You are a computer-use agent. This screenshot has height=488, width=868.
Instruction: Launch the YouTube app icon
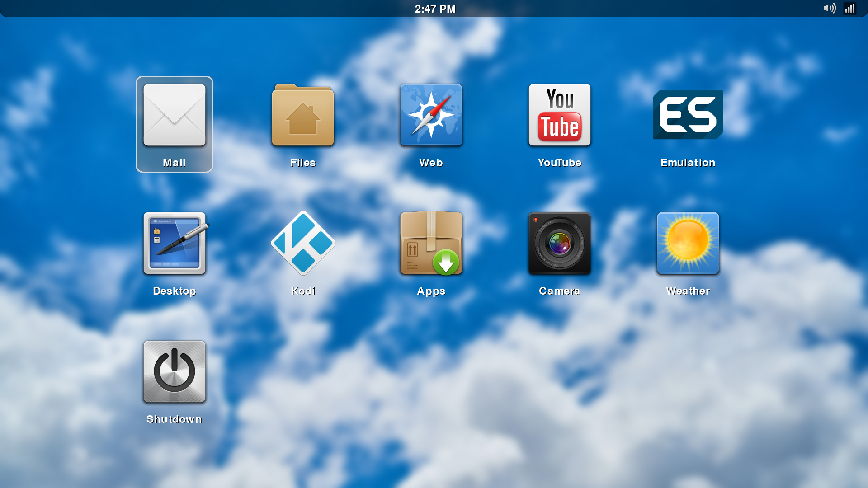coord(560,115)
